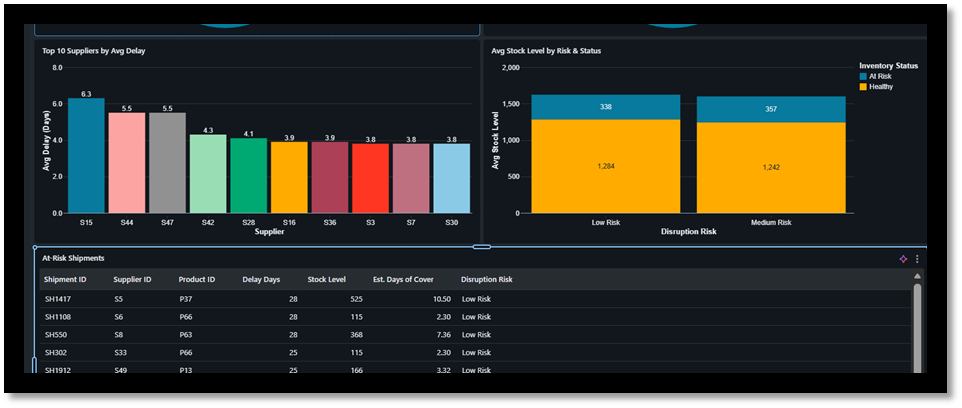
Task: Sort by the Shipment ID column header
Action: click(65, 279)
